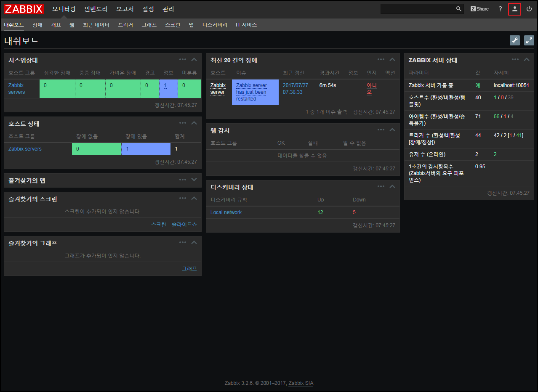This screenshot has height=392, width=538.
Task: Open ZABBIX 서버 상태 widget options menu
Action: 515,59
